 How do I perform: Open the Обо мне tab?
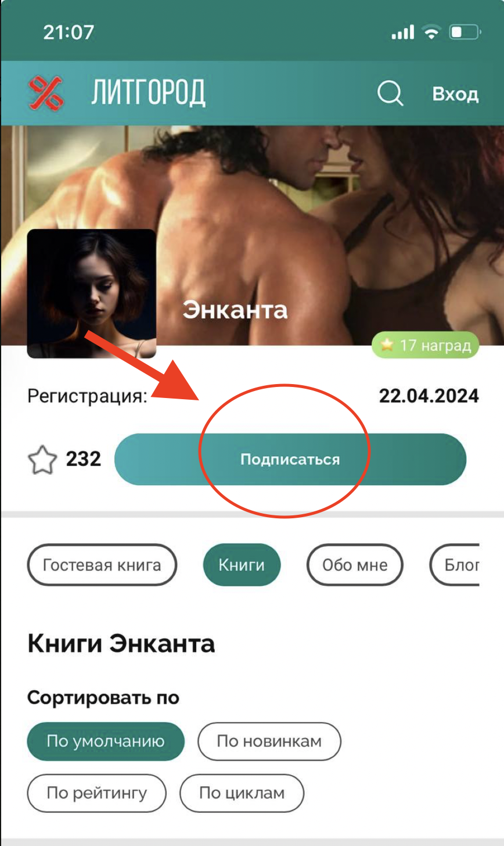(x=355, y=565)
